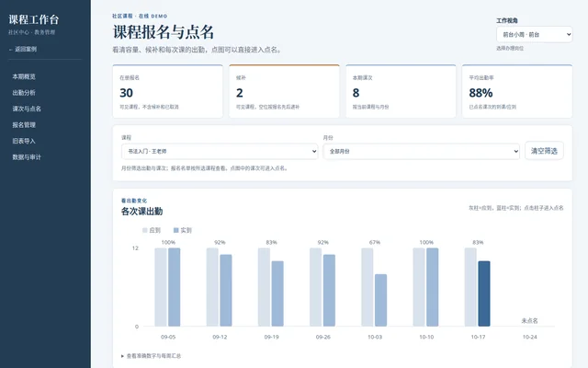The height and width of the screenshot is (368, 588).
Task: Click the 09-19 实到 blue bar
Action: pyautogui.click(x=277, y=293)
